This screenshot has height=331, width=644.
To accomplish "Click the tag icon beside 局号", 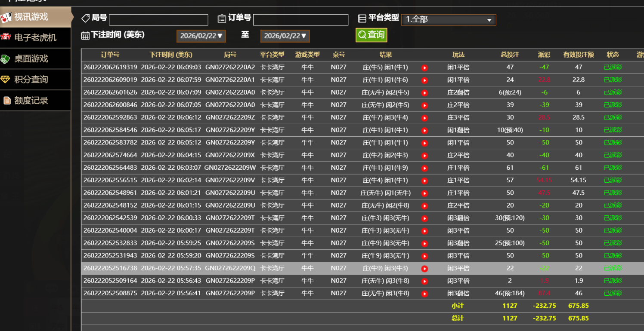I will [x=86, y=18].
